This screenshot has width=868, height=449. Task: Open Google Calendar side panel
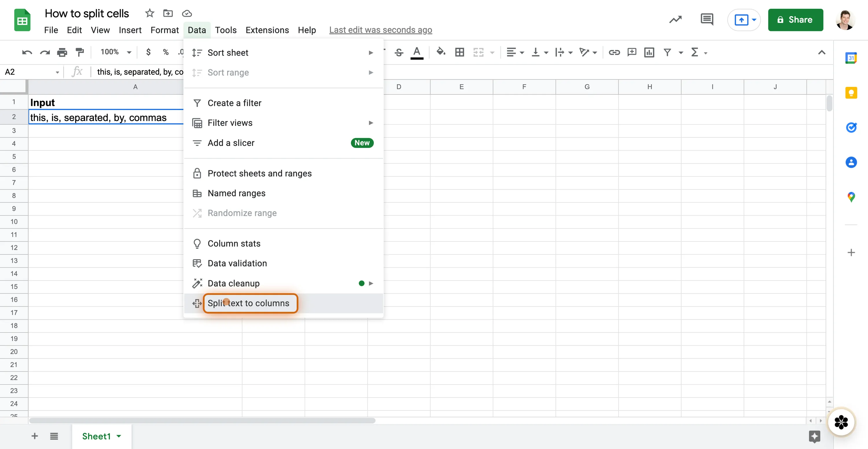(x=851, y=58)
